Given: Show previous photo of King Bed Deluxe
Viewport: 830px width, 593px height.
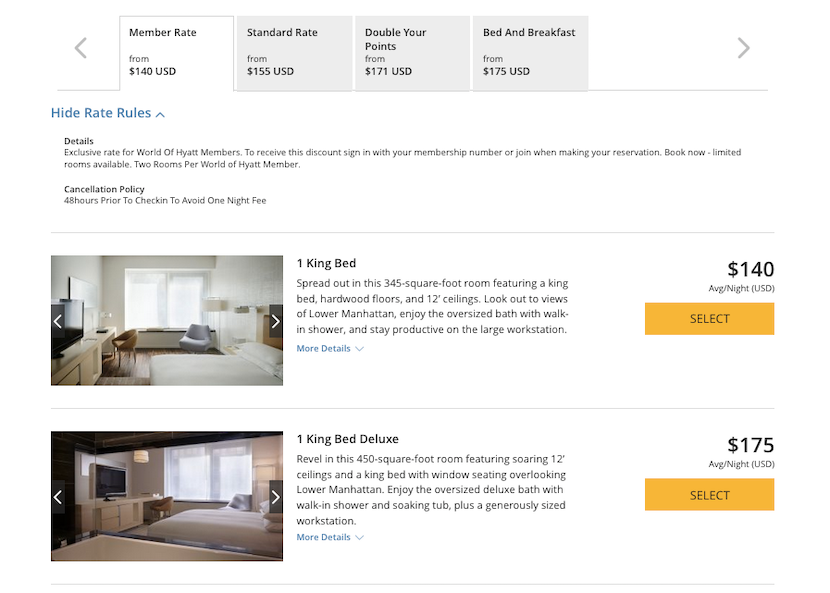Looking at the screenshot, I should (58, 497).
